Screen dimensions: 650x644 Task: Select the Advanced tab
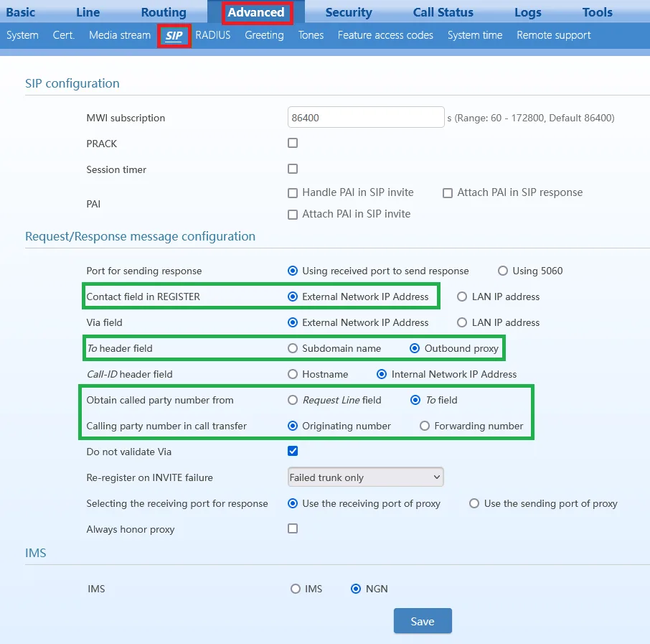[256, 12]
